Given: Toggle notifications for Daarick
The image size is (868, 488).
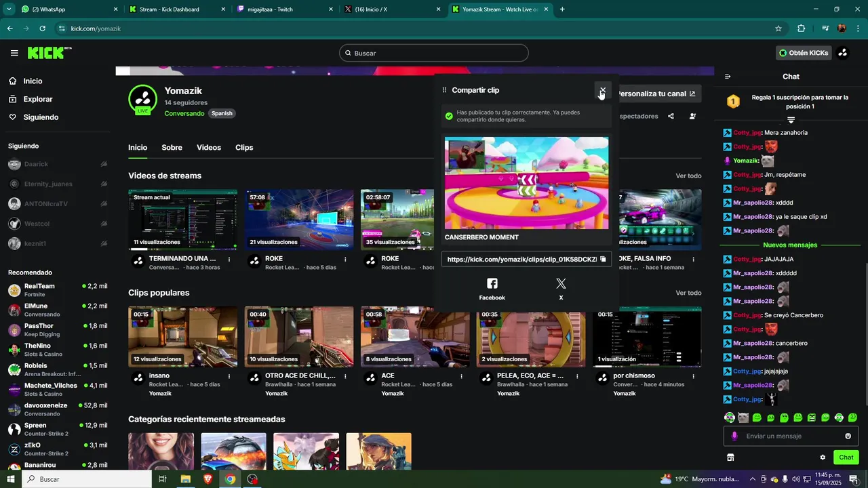Looking at the screenshot, I should [x=104, y=164].
